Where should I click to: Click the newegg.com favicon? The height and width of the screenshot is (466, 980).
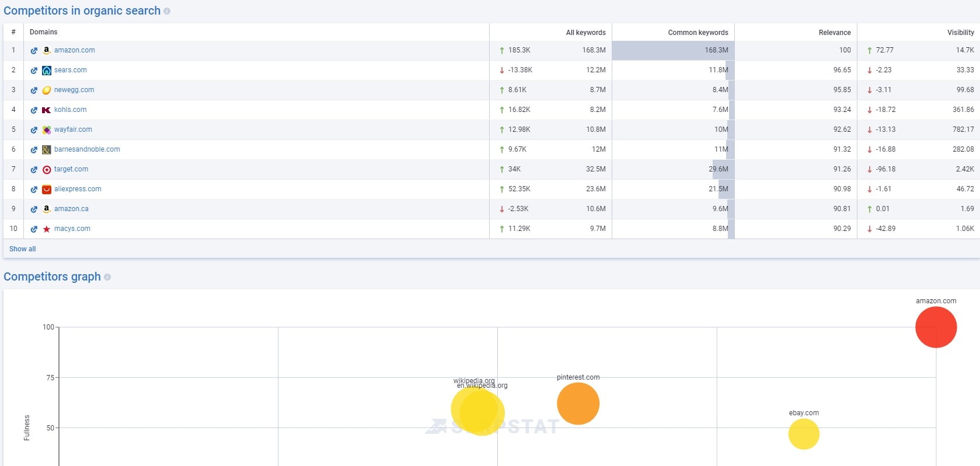click(47, 90)
